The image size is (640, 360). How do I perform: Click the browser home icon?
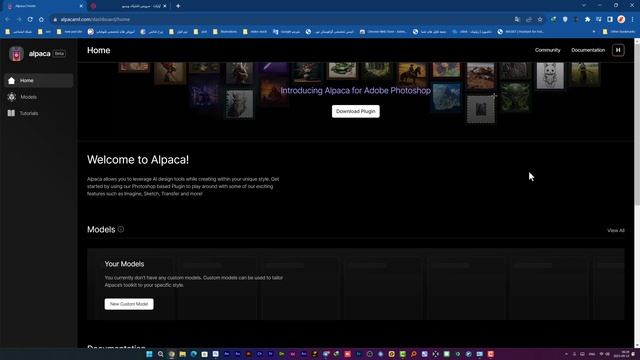coord(41,19)
